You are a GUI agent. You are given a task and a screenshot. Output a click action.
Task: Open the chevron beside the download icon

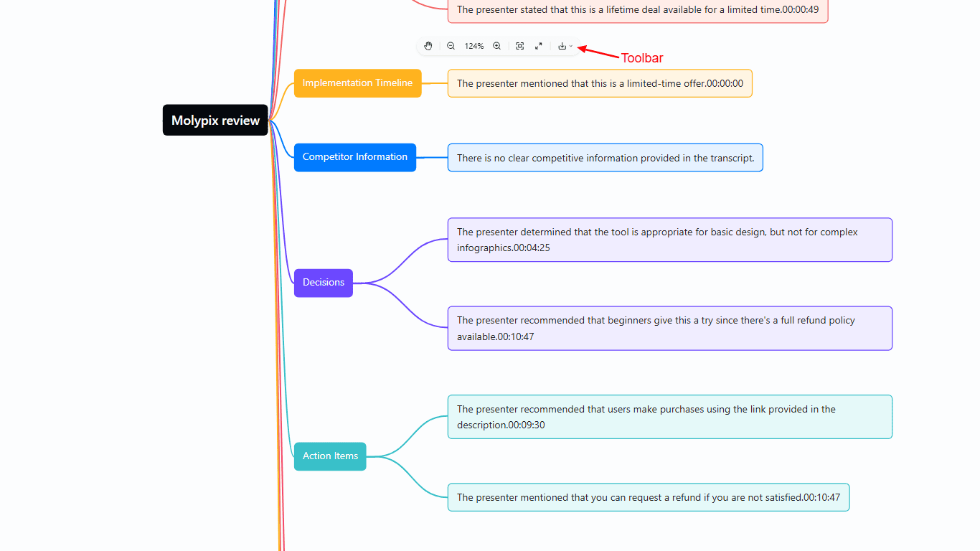coord(571,46)
